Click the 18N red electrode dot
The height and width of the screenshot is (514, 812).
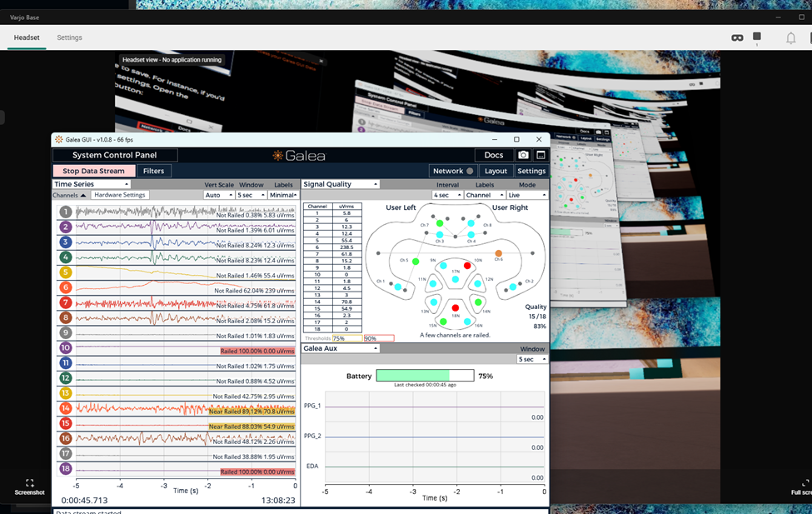pos(456,307)
